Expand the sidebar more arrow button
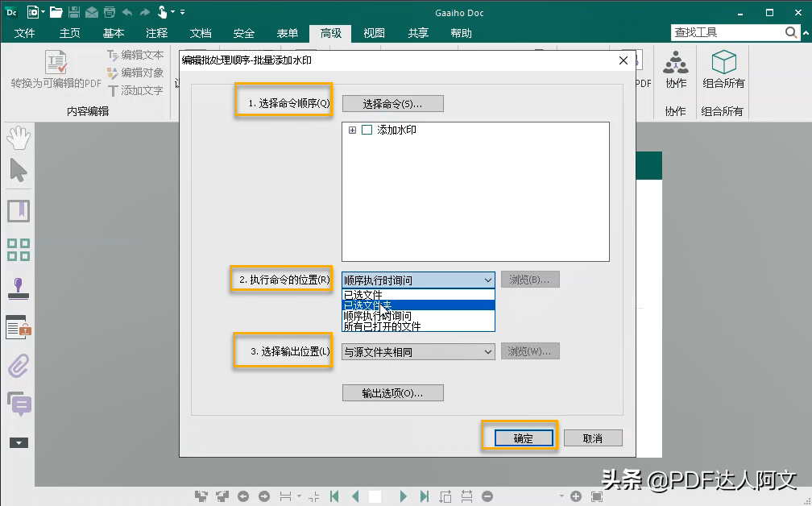The height and width of the screenshot is (506, 812). 19,443
